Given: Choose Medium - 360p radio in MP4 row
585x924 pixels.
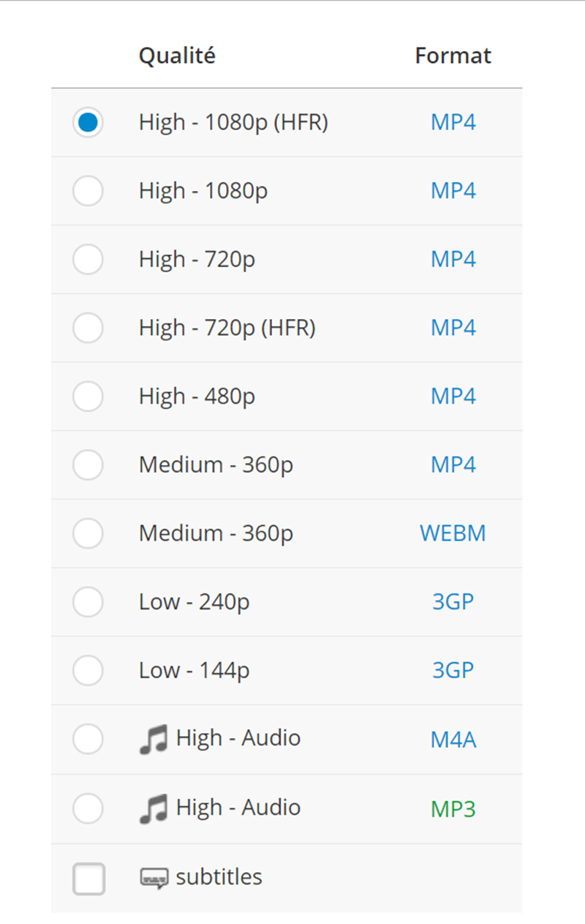Looking at the screenshot, I should (x=88, y=465).
